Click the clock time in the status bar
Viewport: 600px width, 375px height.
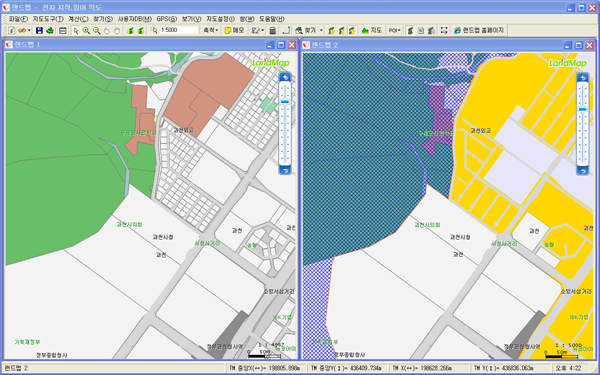568,368
